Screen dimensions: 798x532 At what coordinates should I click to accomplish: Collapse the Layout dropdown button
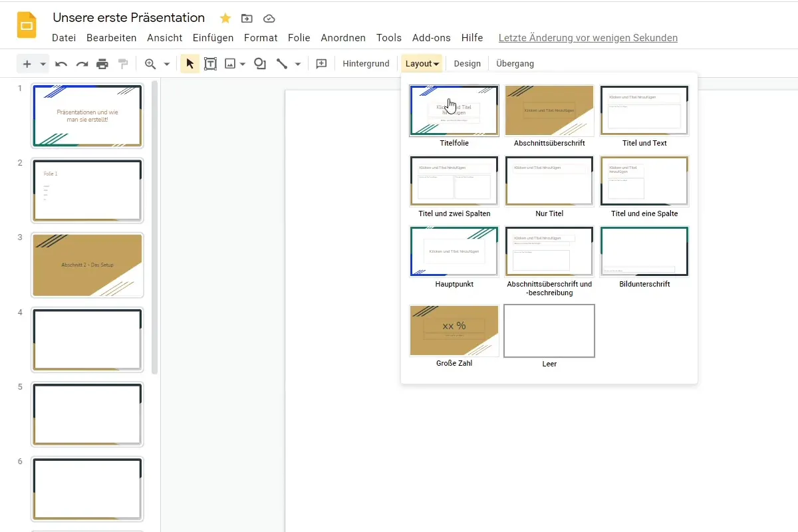(422, 64)
